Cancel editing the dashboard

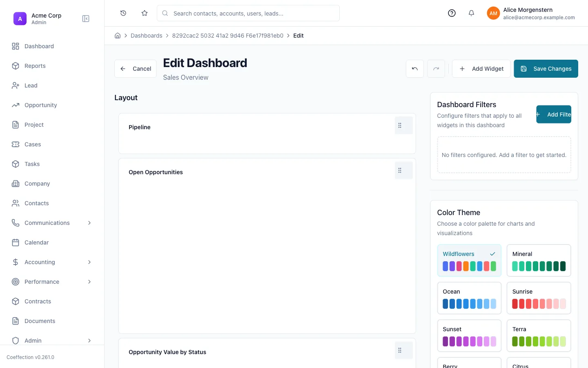[x=136, y=69]
